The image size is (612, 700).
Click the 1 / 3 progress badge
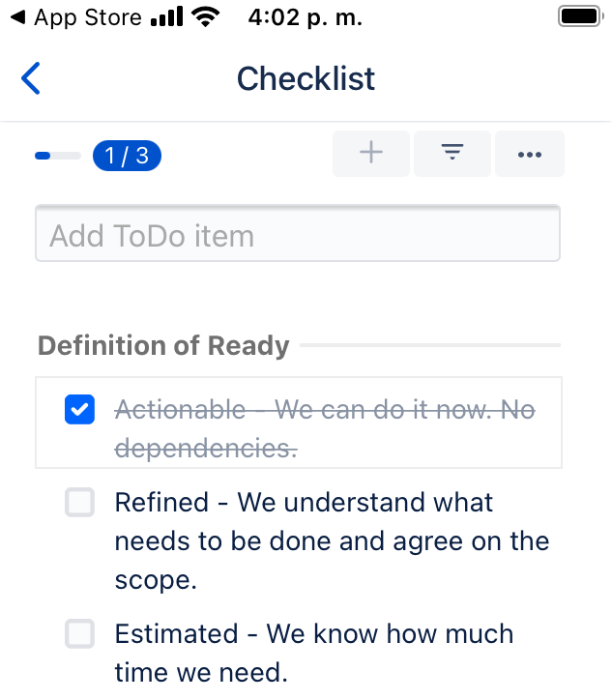[x=127, y=155]
